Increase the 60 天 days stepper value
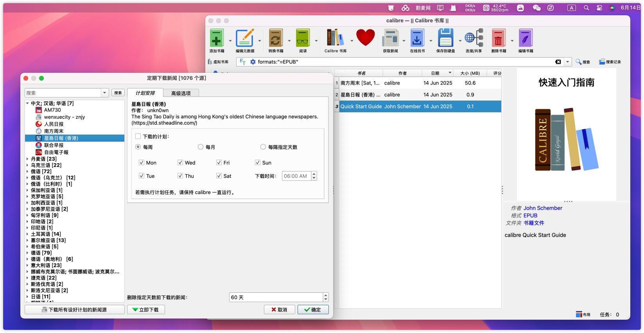 pyautogui.click(x=326, y=295)
